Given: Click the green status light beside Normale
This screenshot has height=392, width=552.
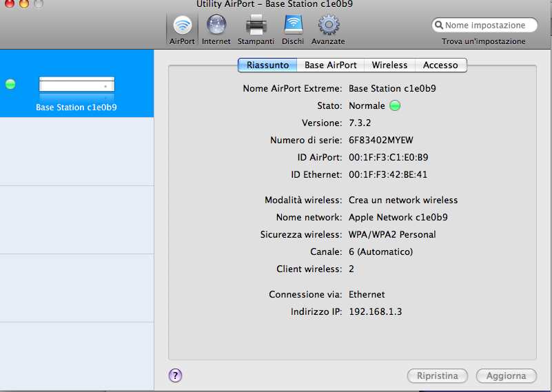Looking at the screenshot, I should [x=395, y=105].
